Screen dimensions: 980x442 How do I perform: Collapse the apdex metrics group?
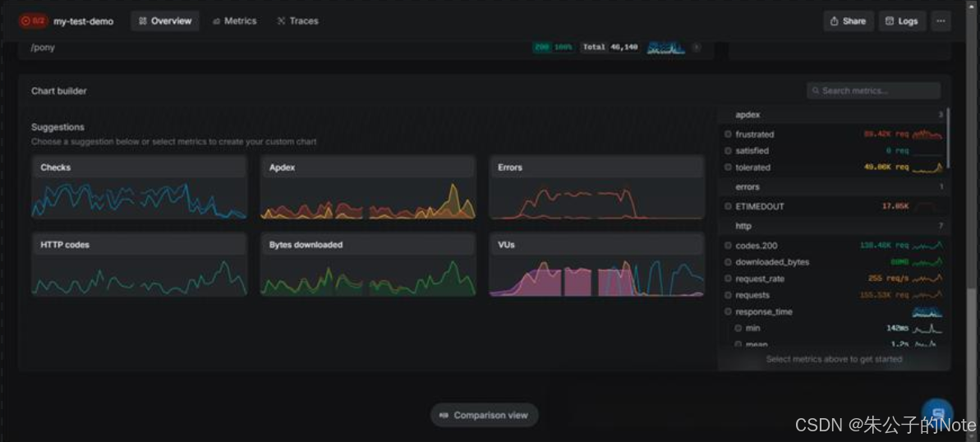[832, 115]
